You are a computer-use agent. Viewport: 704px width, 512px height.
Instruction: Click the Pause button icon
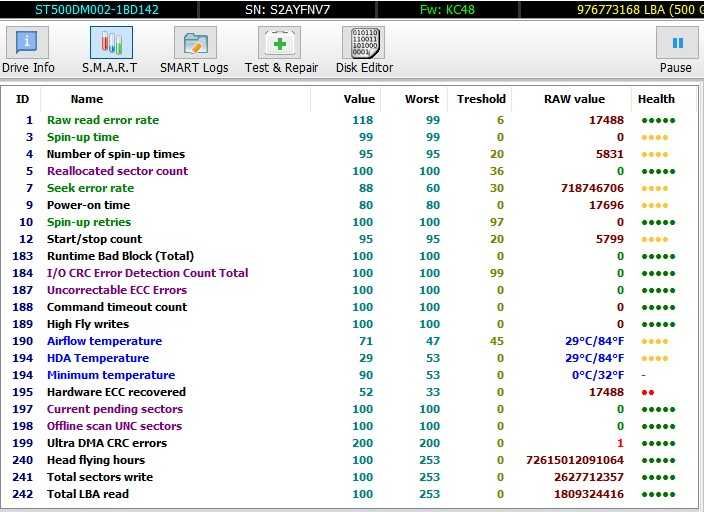[x=677, y=42]
